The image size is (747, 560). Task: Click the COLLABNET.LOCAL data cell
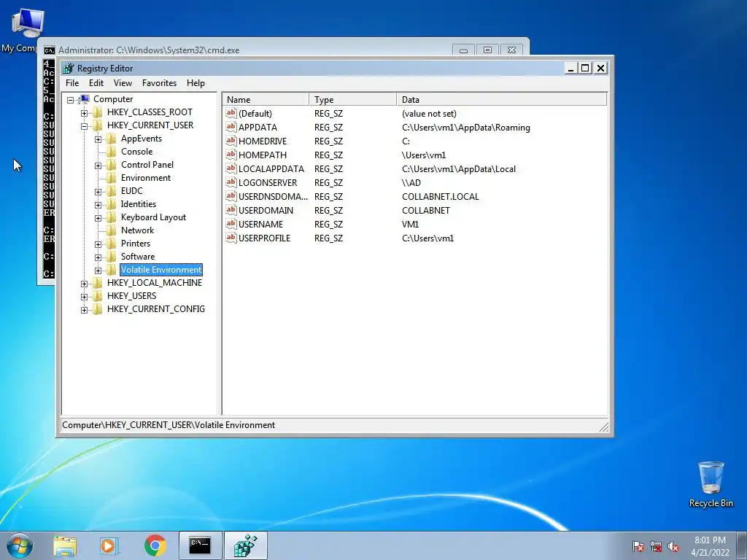tap(440, 197)
